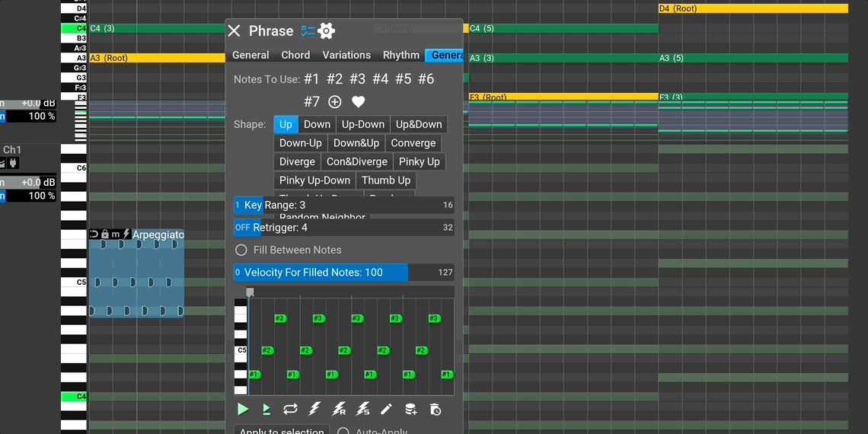Select the F3 (Root) note
The image size is (868, 434).
click(563, 97)
